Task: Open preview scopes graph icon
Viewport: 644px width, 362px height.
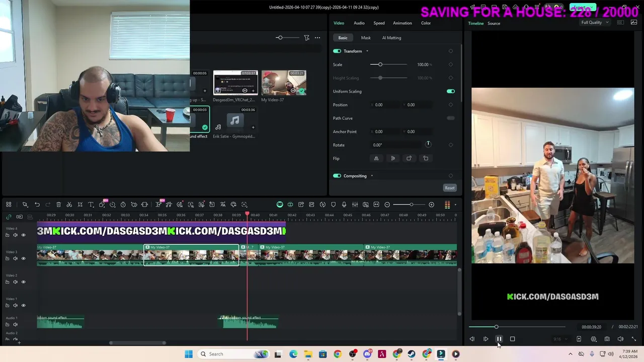Action: [634, 23]
